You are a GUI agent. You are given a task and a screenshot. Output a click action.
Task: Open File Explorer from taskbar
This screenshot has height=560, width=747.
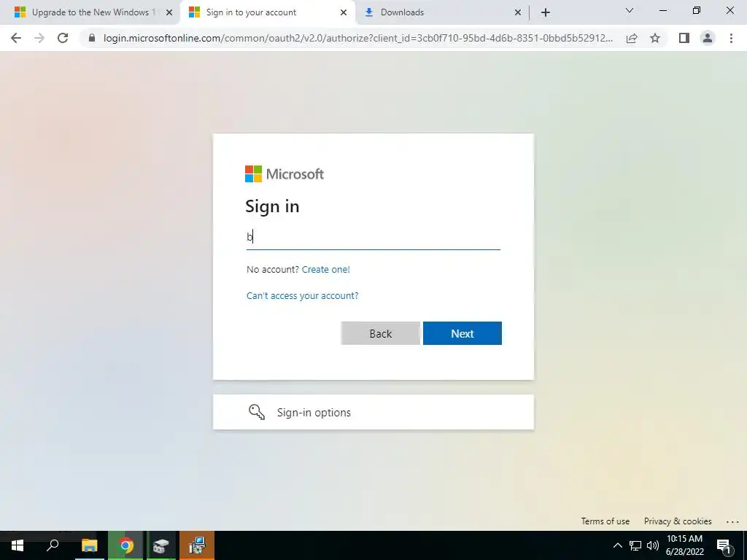pos(89,545)
